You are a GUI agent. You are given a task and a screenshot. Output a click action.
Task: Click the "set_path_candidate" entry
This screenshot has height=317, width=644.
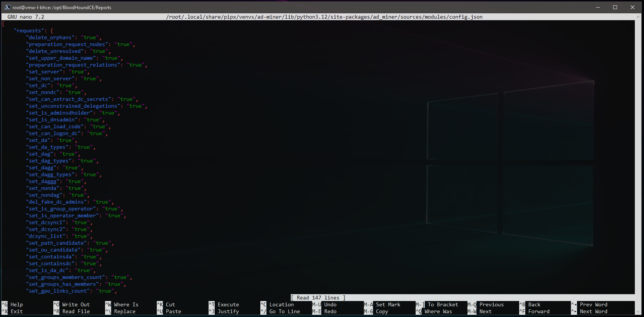point(70,243)
